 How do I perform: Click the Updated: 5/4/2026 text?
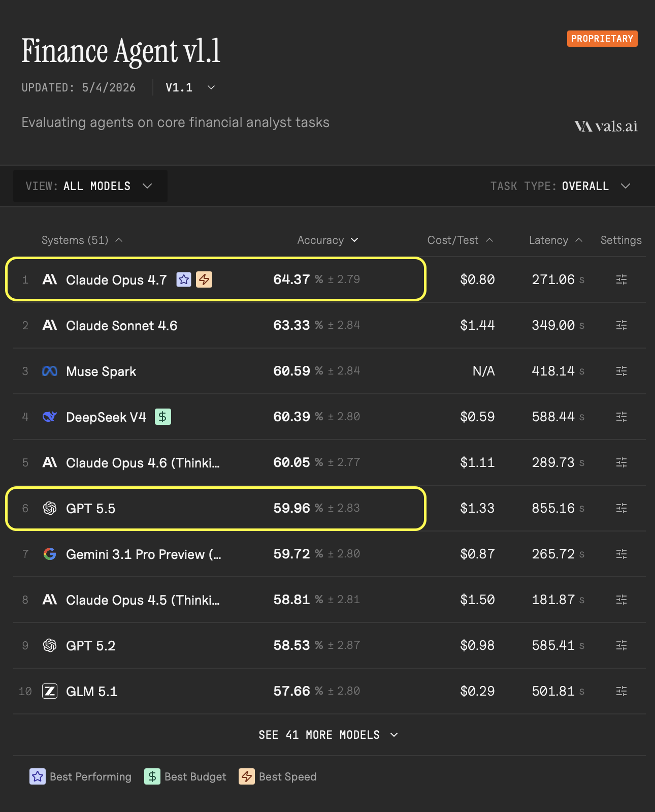[79, 87]
